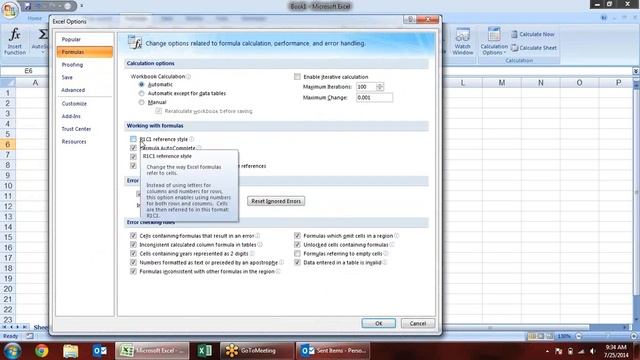Open File Explorer from the taskbar
This screenshot has height=360, width=640.
click(70, 351)
